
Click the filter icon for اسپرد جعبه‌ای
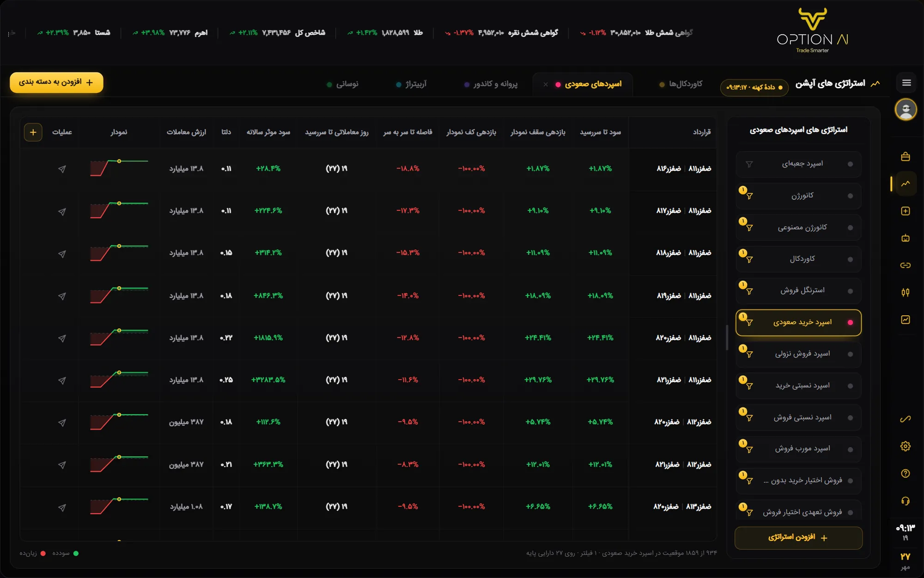(x=749, y=164)
